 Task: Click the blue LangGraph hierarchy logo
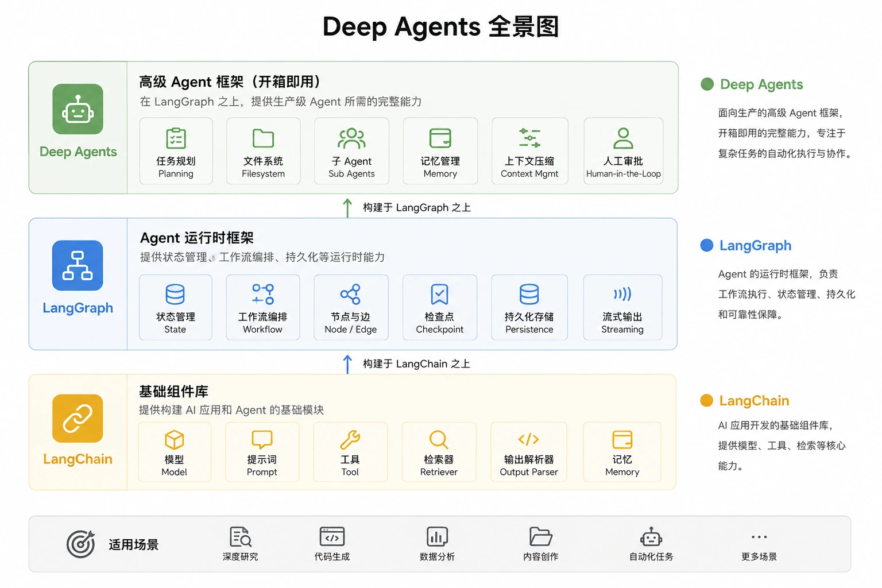point(78,265)
